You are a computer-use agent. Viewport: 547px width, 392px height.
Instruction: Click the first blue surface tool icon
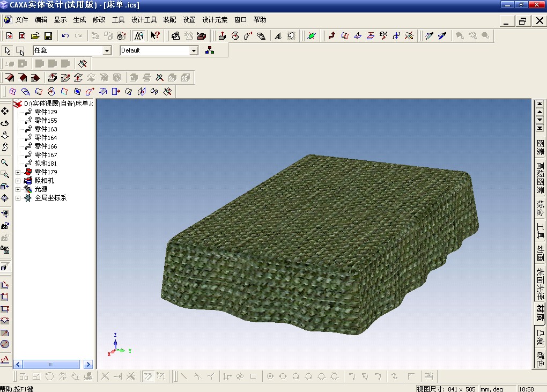[13, 91]
